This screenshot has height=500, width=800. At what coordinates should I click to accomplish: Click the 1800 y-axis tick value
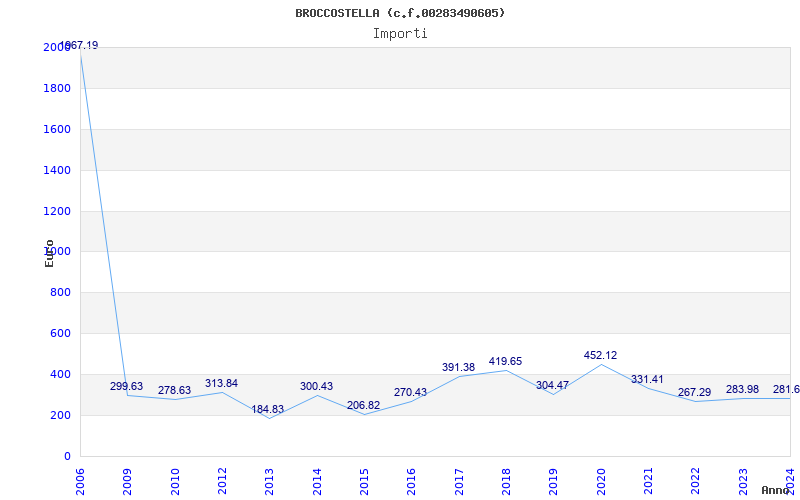[57, 88]
